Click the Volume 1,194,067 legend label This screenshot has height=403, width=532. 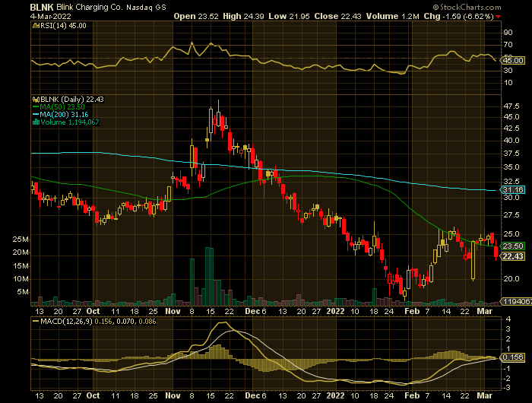click(70, 122)
